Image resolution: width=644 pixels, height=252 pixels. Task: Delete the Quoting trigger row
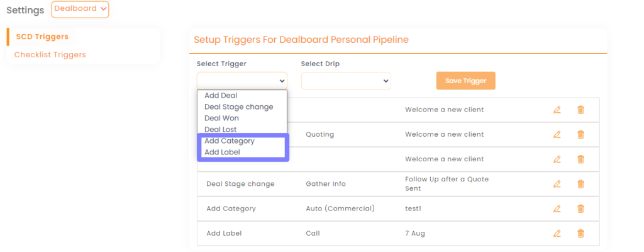coord(580,134)
